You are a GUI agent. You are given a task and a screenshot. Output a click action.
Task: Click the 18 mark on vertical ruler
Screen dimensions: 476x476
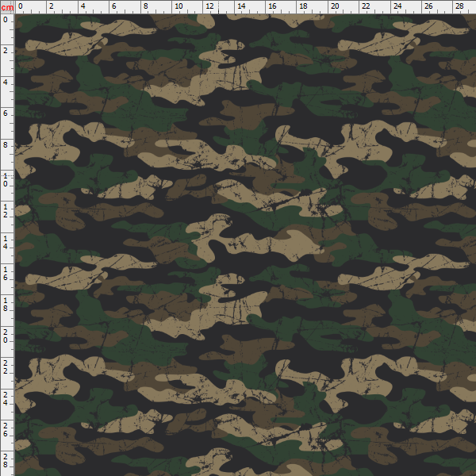pyautogui.click(x=6, y=305)
